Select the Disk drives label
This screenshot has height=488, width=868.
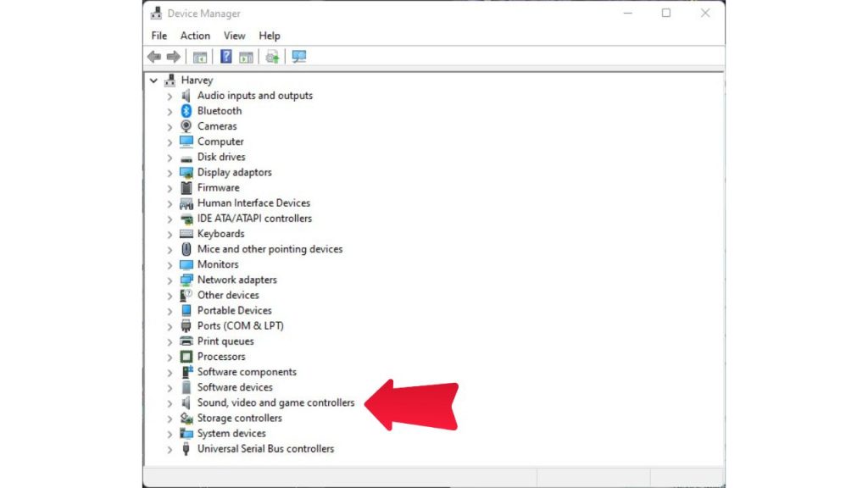tap(221, 157)
